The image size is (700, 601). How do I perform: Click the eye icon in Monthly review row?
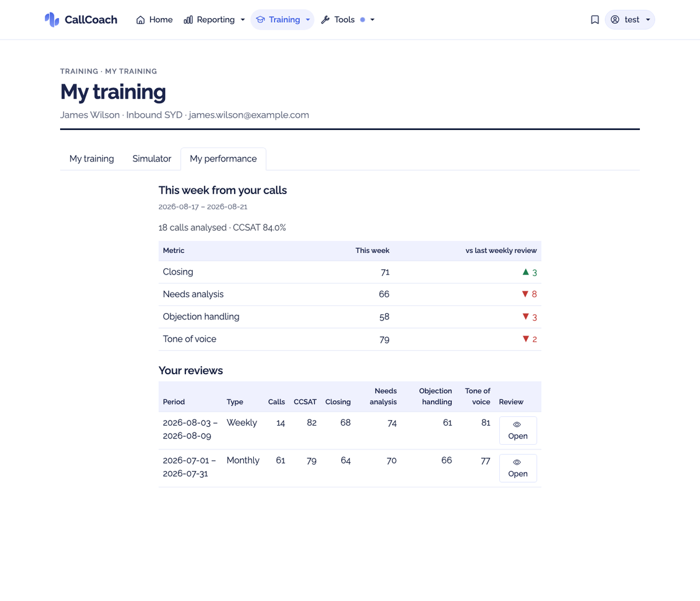517,462
